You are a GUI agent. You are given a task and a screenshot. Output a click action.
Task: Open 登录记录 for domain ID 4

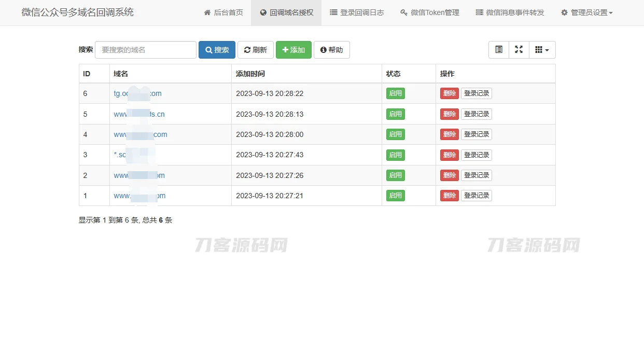click(x=477, y=134)
